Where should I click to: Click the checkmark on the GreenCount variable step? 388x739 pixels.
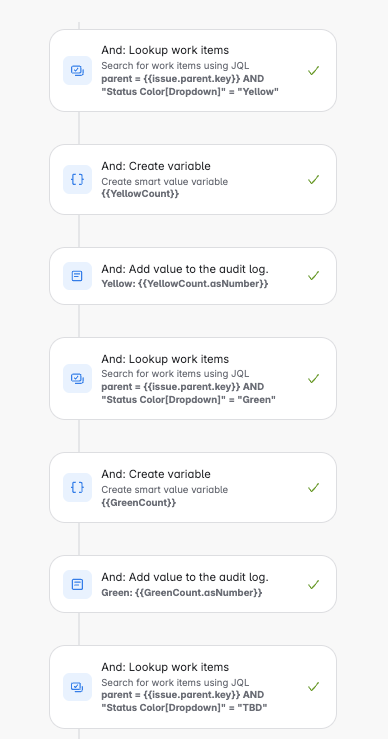(314, 487)
